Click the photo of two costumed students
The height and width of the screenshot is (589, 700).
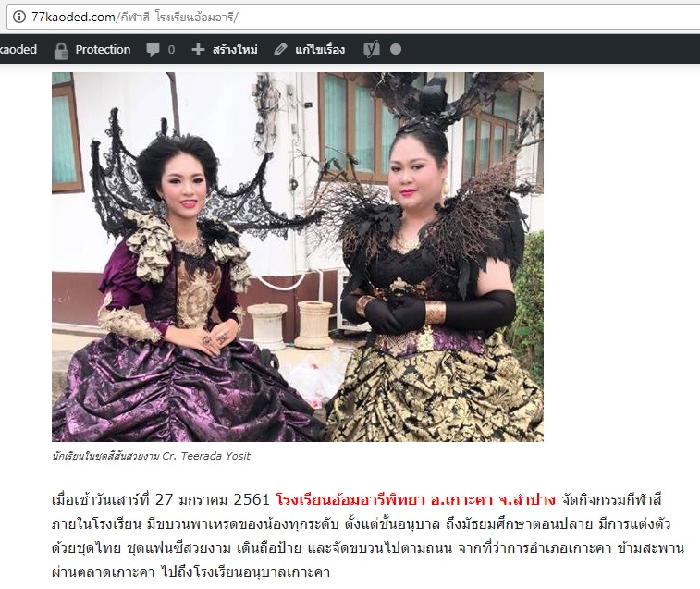tap(298, 257)
